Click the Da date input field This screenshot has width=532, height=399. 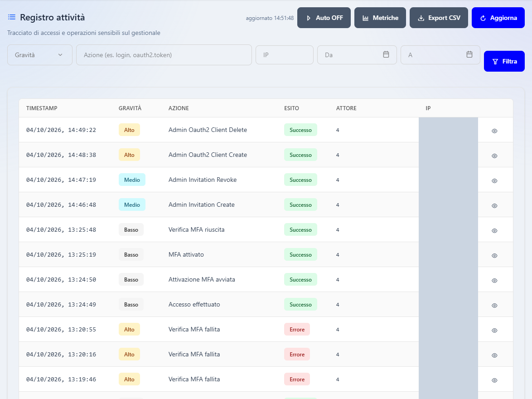point(357,55)
